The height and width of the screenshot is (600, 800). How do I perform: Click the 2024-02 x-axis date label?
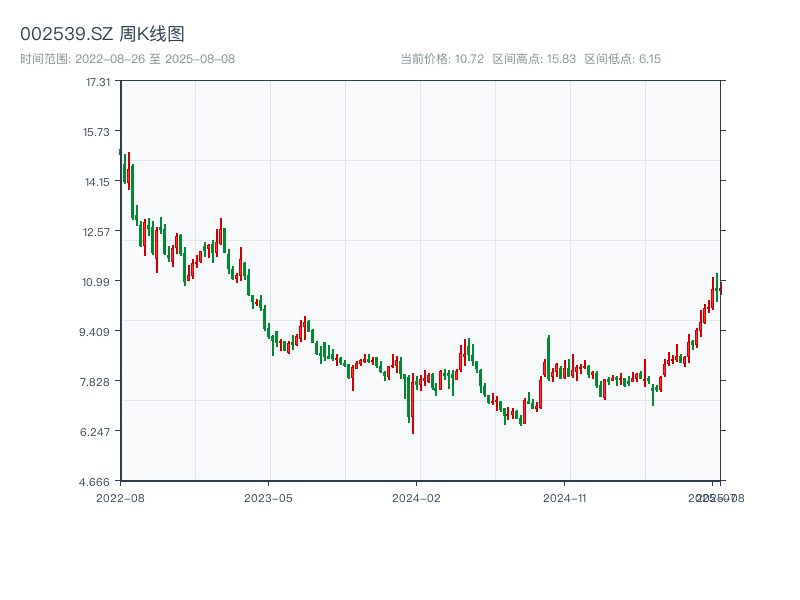(x=417, y=497)
